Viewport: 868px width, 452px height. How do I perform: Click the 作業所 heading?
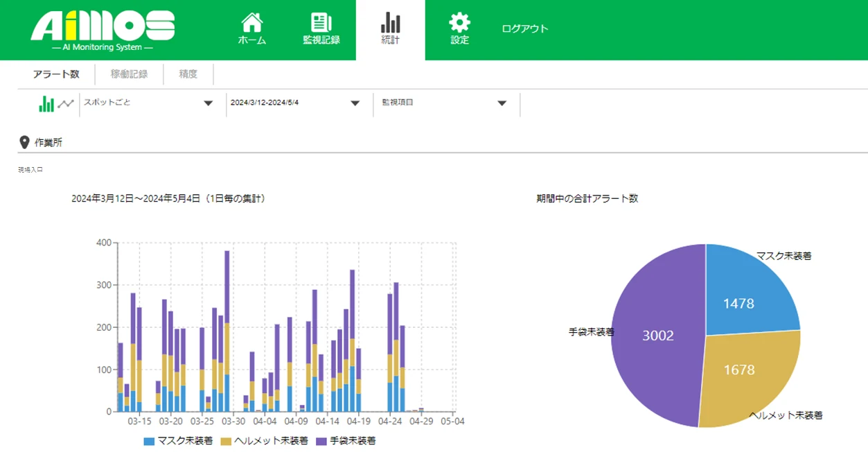[48, 143]
